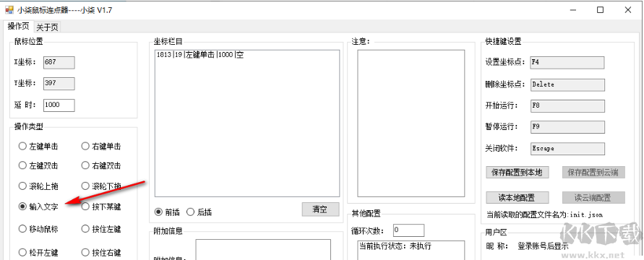Click inside the 注意 text box
The height and width of the screenshot is (260, 644).
[x=411, y=123]
